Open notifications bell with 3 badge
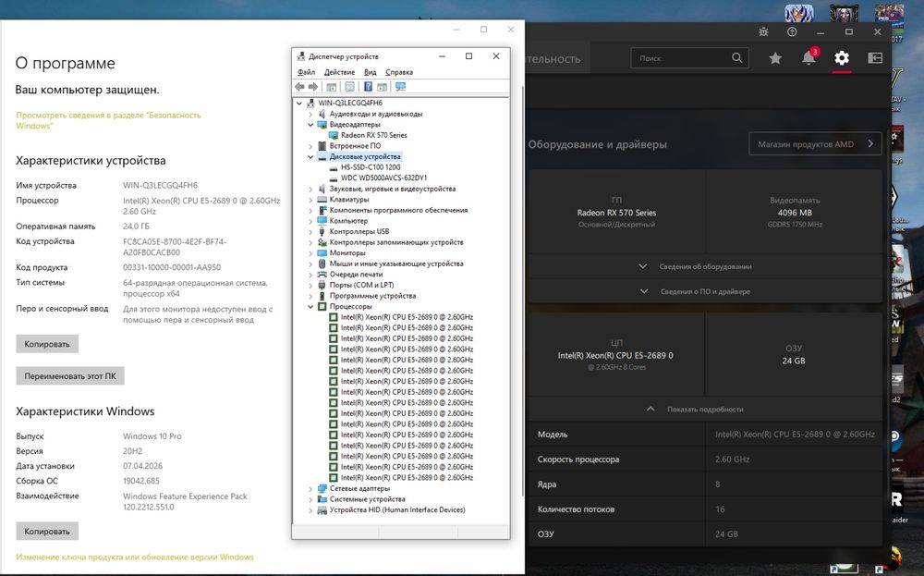924x576 pixels. coord(808,58)
